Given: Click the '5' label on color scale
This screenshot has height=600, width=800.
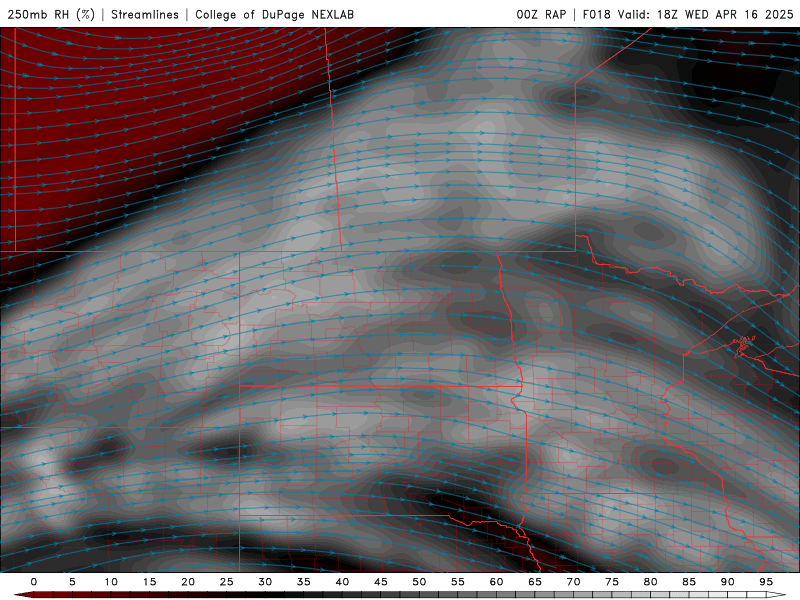Looking at the screenshot, I should coord(72,582).
